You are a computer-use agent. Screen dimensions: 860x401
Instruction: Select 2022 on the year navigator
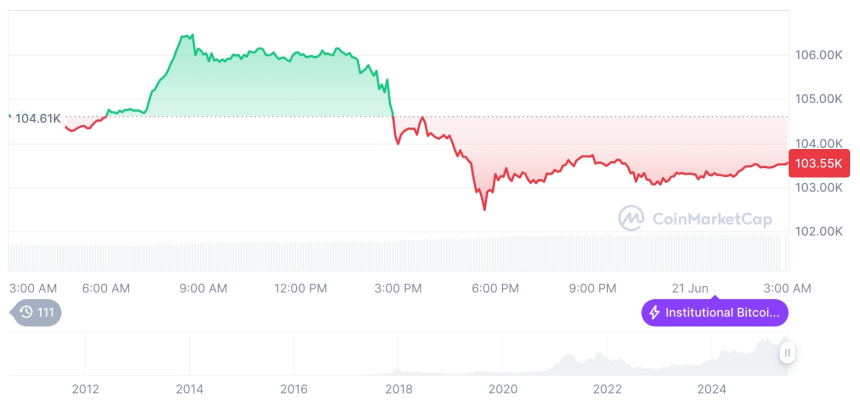click(607, 389)
